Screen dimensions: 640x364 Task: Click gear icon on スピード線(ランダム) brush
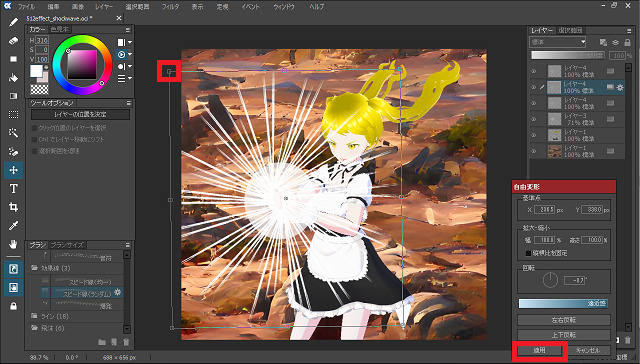click(x=118, y=292)
